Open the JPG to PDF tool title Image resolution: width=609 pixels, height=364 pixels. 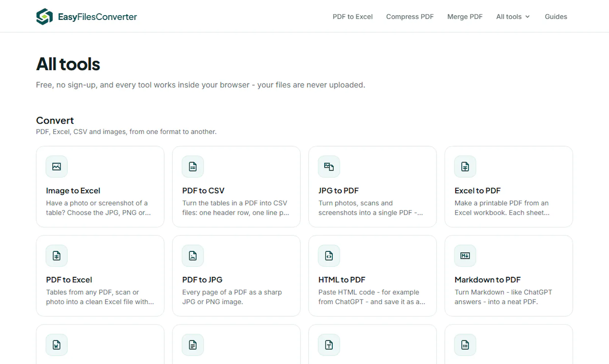[338, 191]
